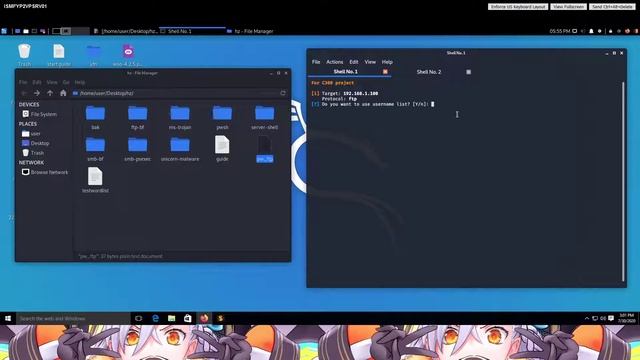This screenshot has height=360, width=640.
Task: Click View Fullscreen button
Action: [x=569, y=7]
